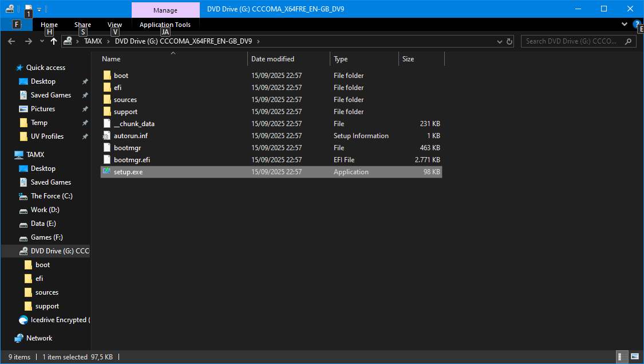Click the search magnifier icon
The width and height of the screenshot is (644, 364).
click(x=628, y=41)
